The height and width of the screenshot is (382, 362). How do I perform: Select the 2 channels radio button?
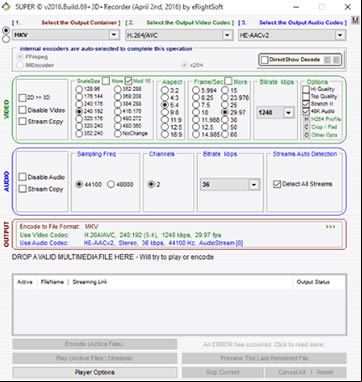[x=151, y=184]
